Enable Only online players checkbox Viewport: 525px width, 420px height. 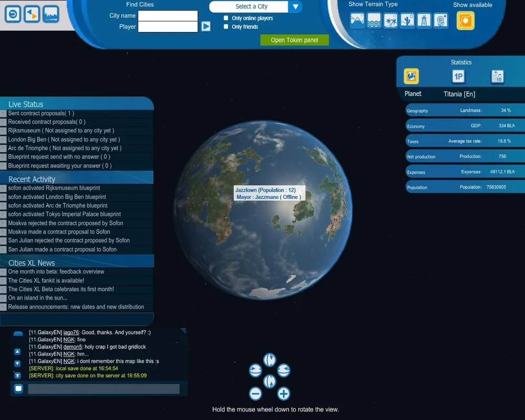[226, 18]
